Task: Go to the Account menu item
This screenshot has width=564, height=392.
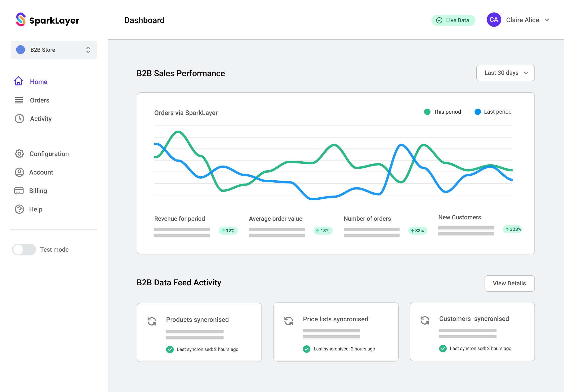Action: click(41, 172)
